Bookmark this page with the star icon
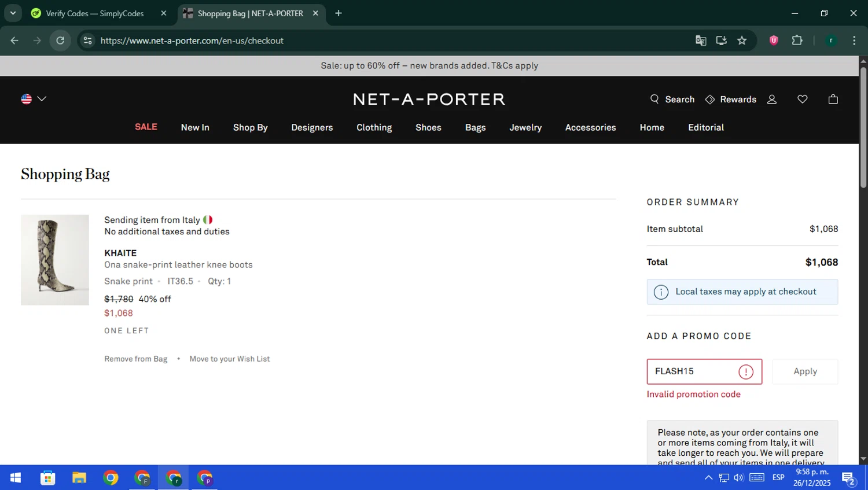 click(742, 40)
